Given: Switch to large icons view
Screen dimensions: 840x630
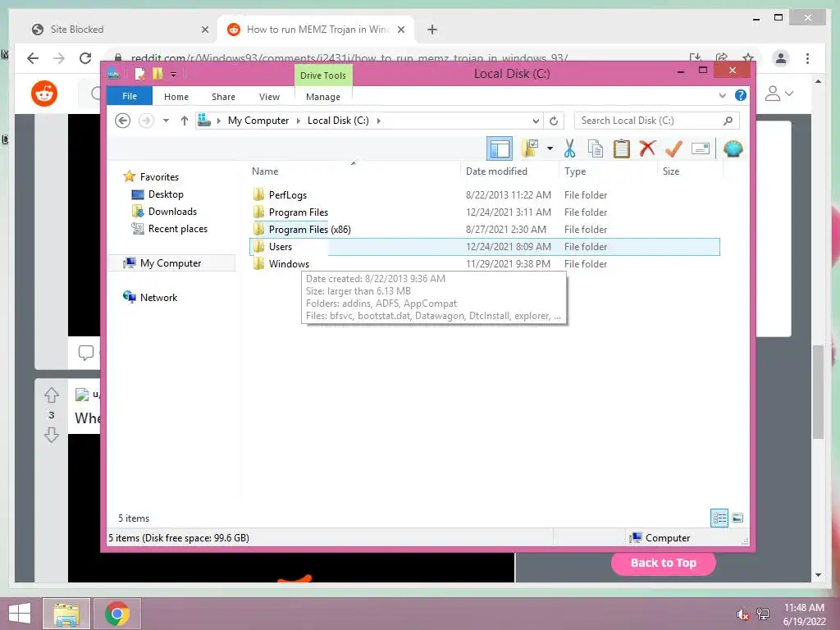Looking at the screenshot, I should 737,518.
